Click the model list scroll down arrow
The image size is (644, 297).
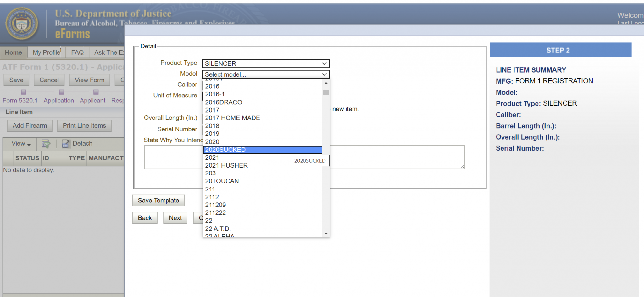click(x=326, y=234)
